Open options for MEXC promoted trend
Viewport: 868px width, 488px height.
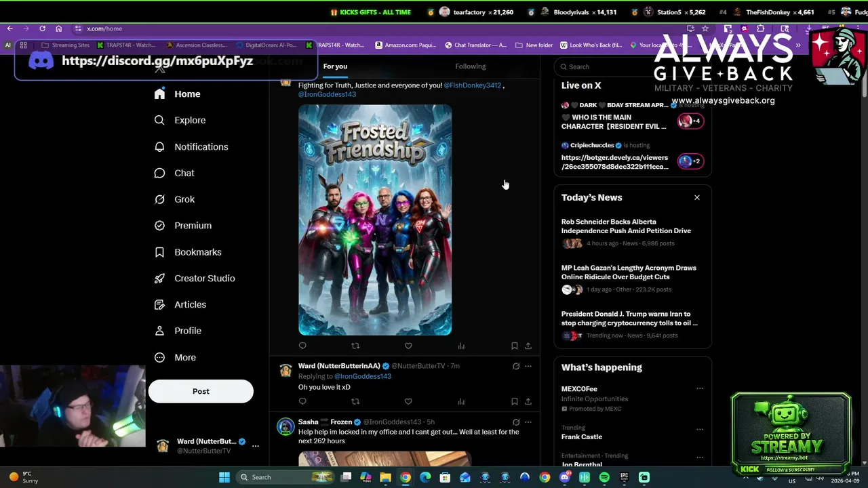[x=700, y=389]
